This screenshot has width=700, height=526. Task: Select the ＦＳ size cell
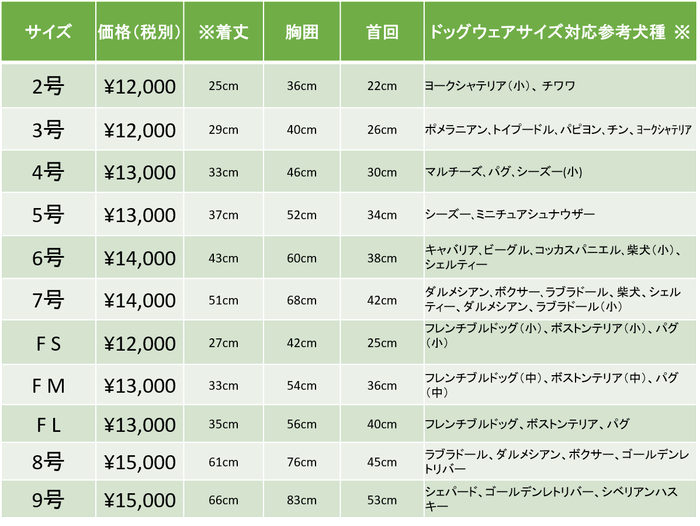[x=47, y=343]
